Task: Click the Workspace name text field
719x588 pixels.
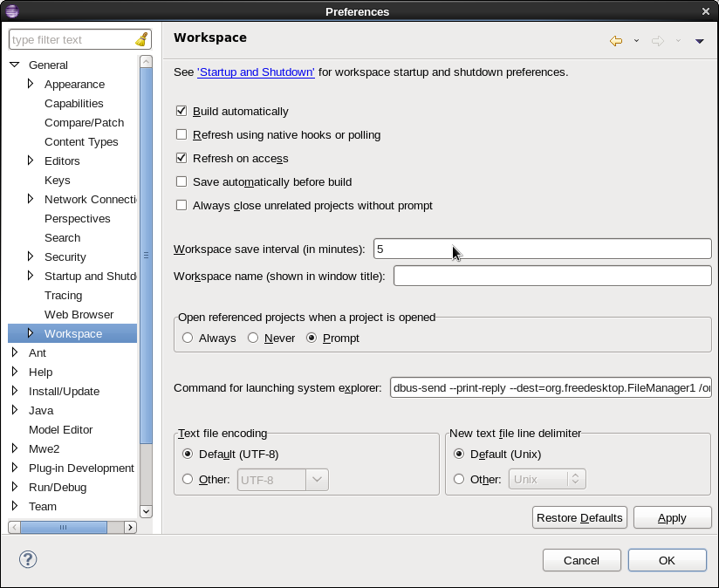Action: pyautogui.click(x=552, y=276)
